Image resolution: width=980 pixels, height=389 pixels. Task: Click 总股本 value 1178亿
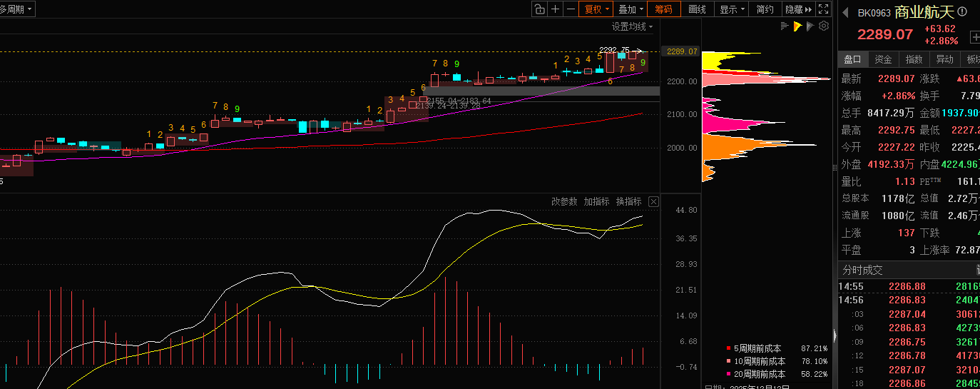897,198
